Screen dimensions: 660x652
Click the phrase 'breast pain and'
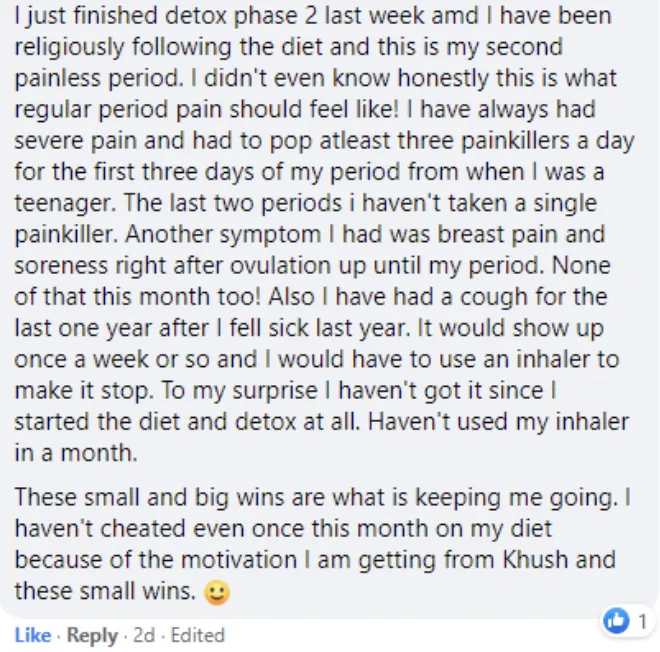(521, 234)
